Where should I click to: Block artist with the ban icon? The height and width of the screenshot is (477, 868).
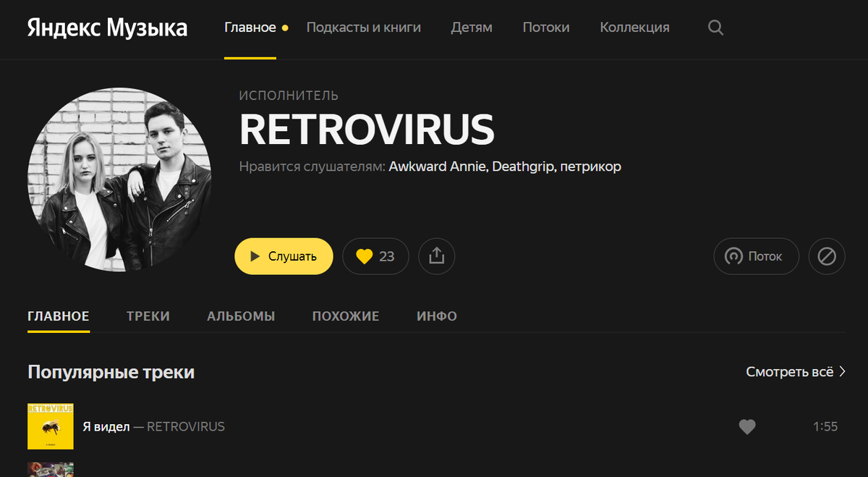827,256
